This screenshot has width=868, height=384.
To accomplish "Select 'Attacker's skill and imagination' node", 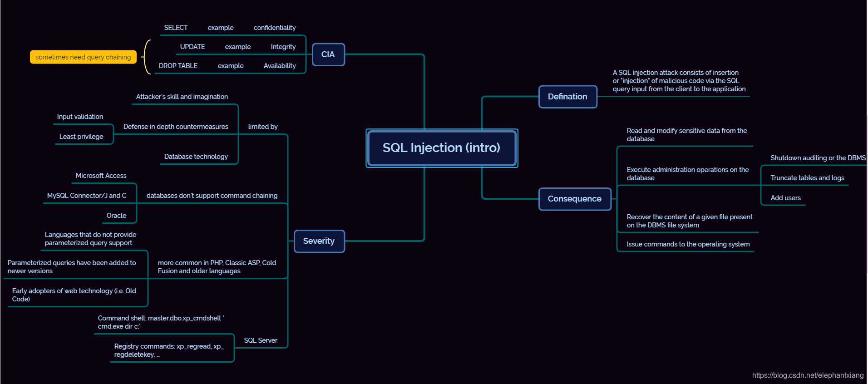I will click(182, 97).
